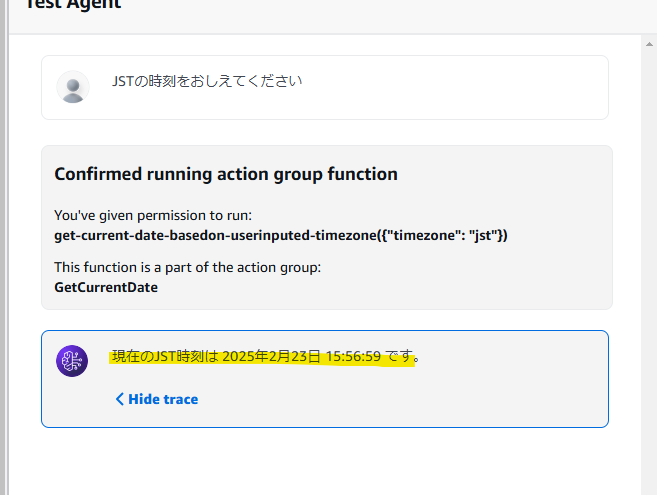Click the heading Confirmed running action group function
This screenshot has width=657, height=495.
point(226,174)
